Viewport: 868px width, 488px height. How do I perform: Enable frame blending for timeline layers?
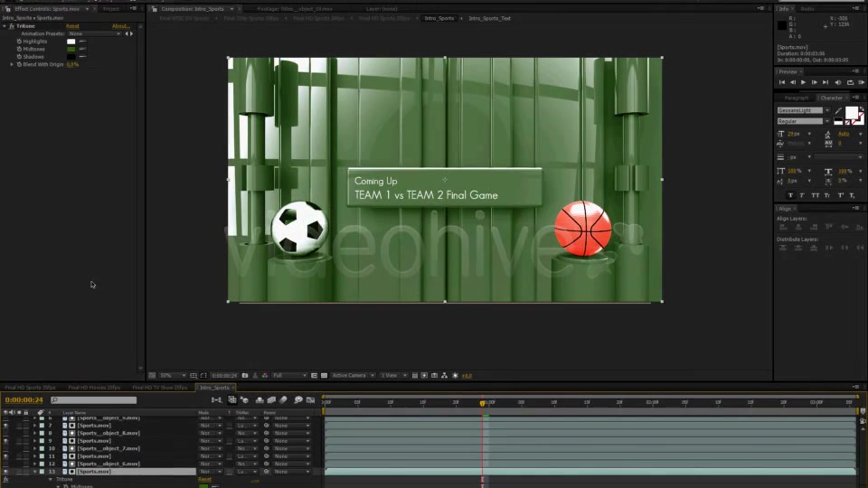tap(271, 400)
